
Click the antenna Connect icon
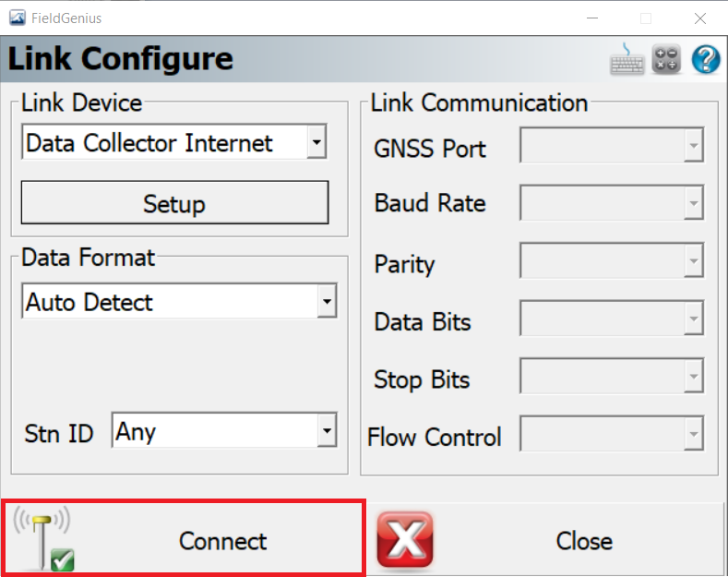(x=43, y=538)
